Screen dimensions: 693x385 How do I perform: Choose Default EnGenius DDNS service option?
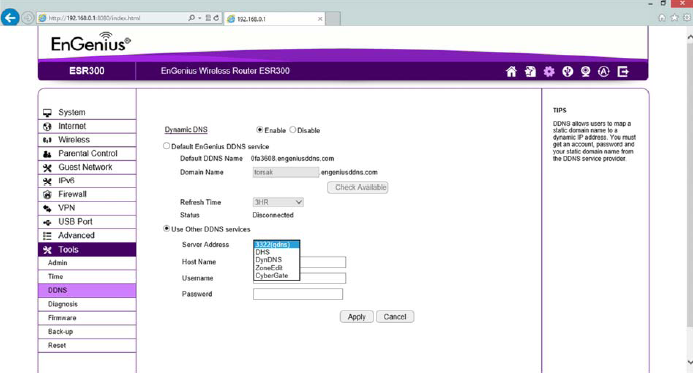[166, 146]
